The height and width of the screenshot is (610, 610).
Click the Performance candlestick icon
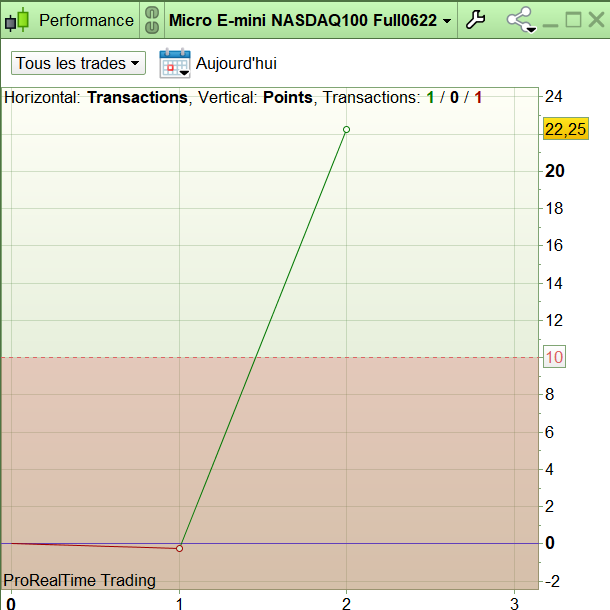(x=17, y=20)
